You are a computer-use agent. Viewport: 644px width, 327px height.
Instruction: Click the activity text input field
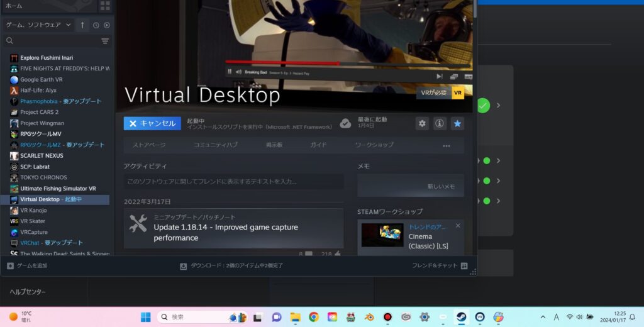coord(233,182)
